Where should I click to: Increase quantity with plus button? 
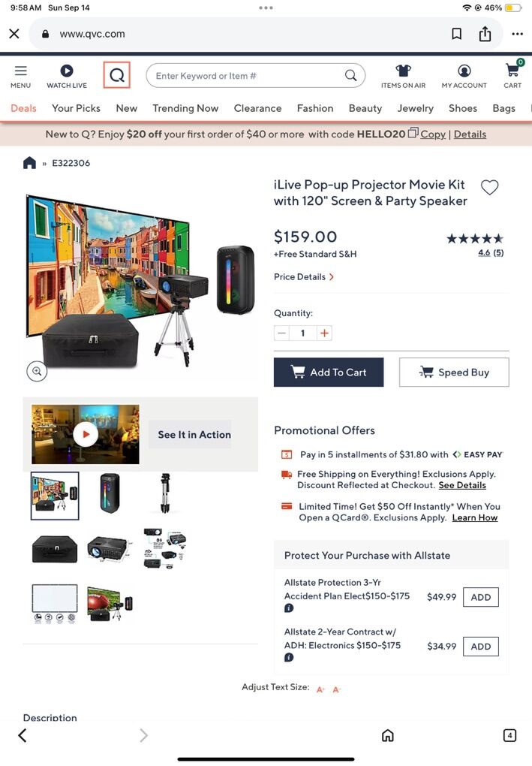click(x=324, y=333)
